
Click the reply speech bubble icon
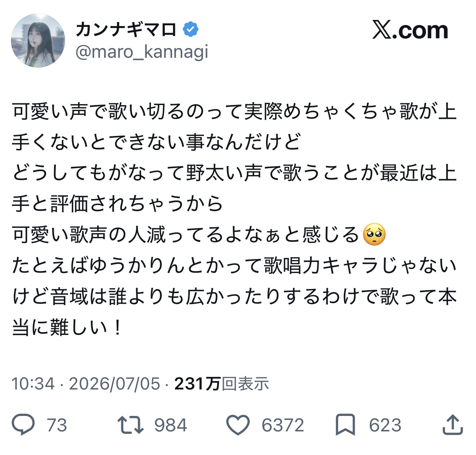tap(23, 424)
